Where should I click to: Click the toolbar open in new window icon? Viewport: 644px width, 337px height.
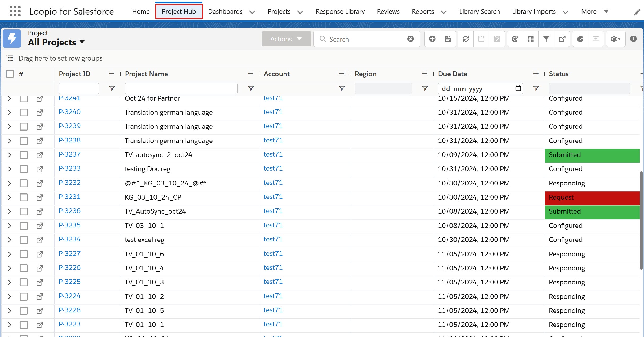click(x=562, y=39)
